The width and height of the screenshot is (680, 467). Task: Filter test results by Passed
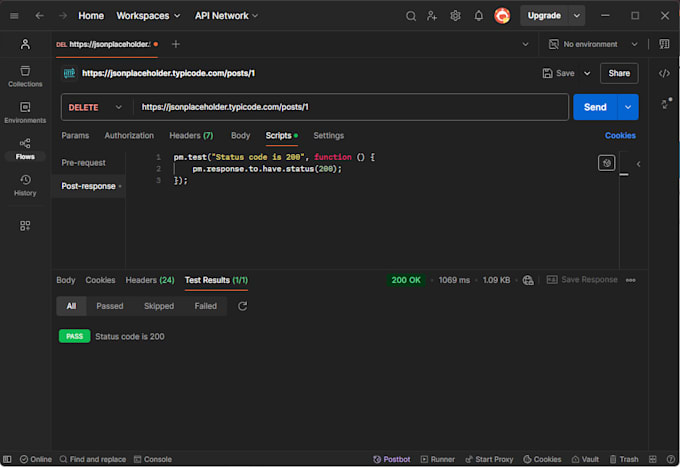click(x=110, y=306)
